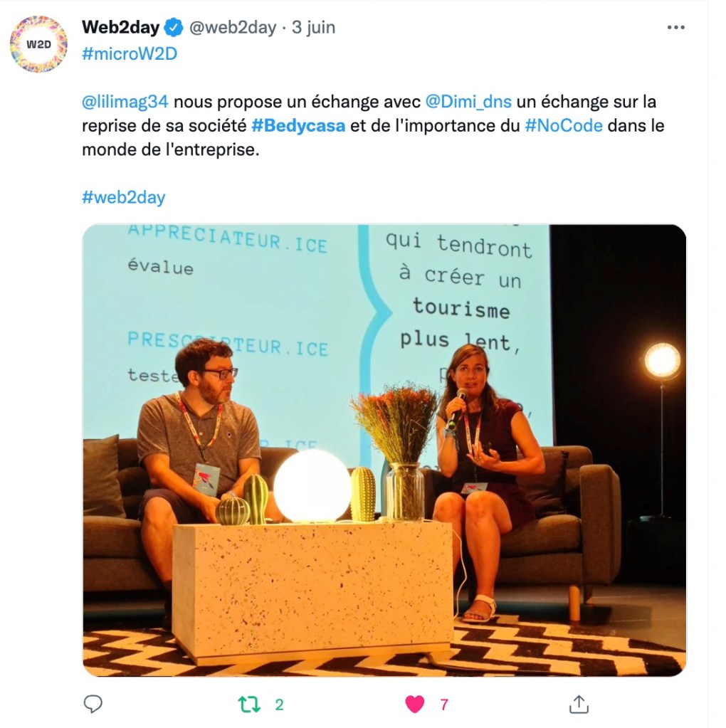Open the @Dimi_dns mention
Image resolution: width=726 pixels, height=728 pixels.
pos(468,102)
